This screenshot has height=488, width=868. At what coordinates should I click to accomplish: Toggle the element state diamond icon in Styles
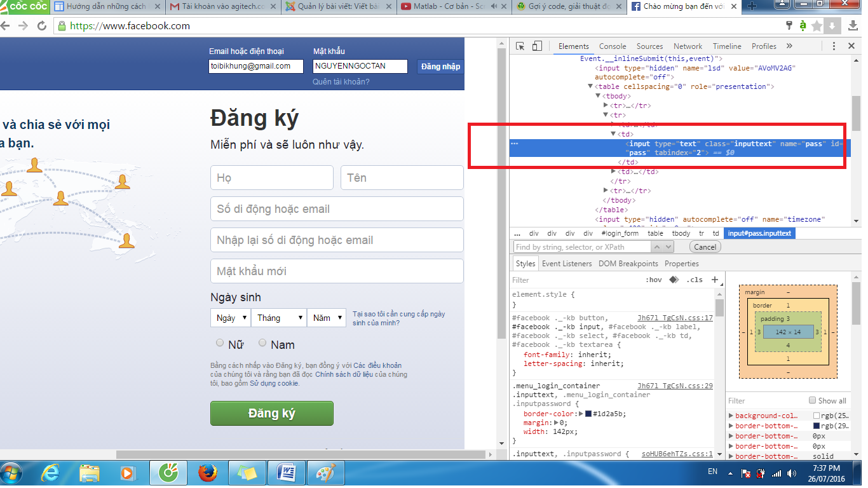[x=674, y=280]
